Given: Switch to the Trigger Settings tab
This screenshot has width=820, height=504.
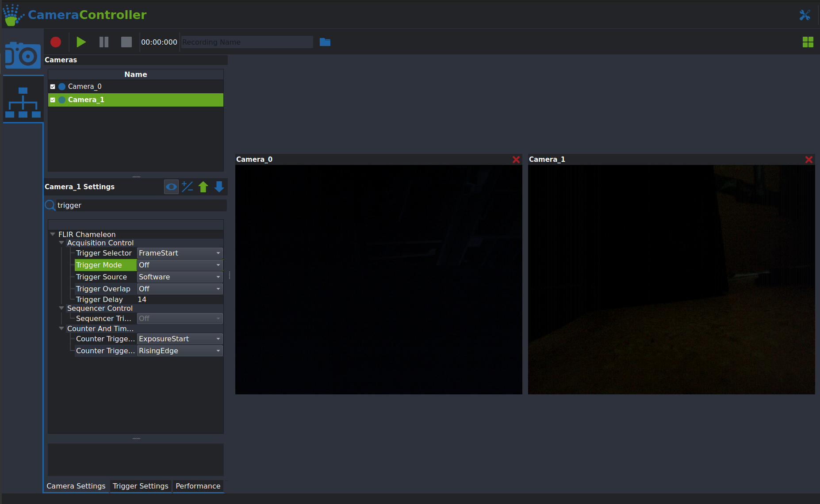Looking at the screenshot, I should (x=140, y=486).
